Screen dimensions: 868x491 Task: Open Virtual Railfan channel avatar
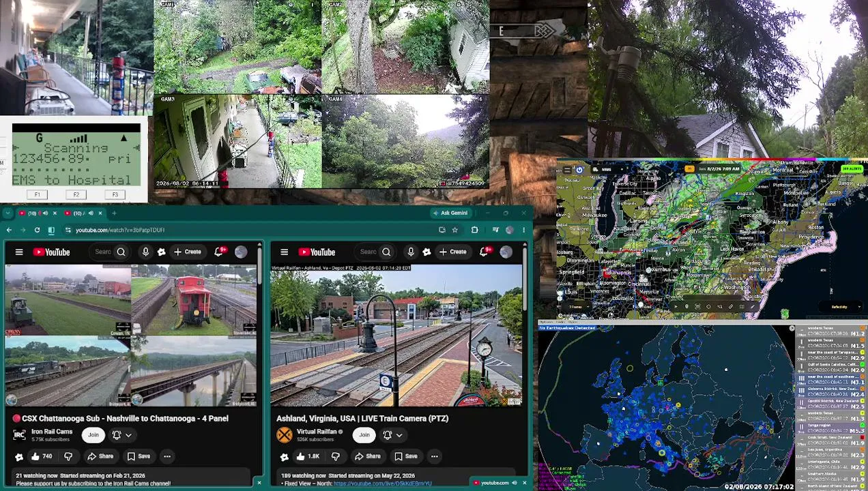(x=284, y=434)
